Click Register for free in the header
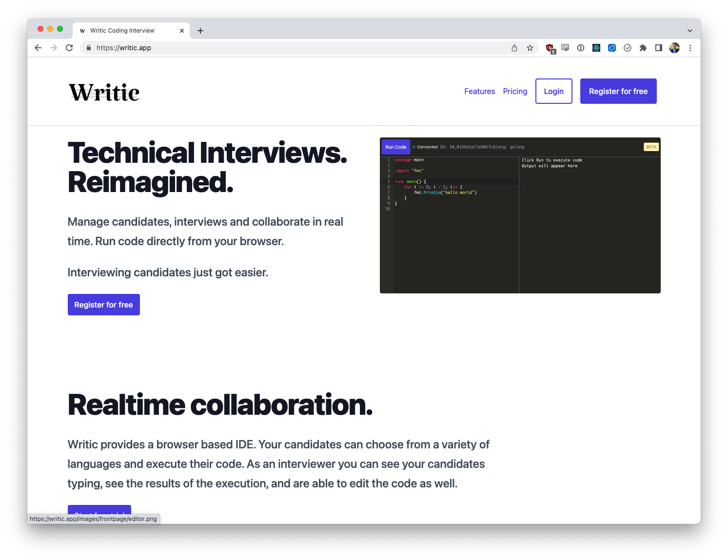This screenshot has height=560, width=728. coord(618,91)
